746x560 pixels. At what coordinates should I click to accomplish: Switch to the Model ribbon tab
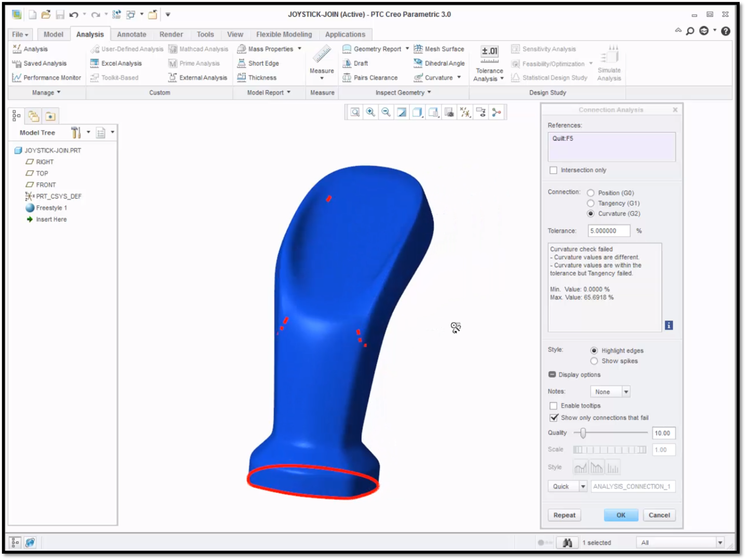pos(53,34)
